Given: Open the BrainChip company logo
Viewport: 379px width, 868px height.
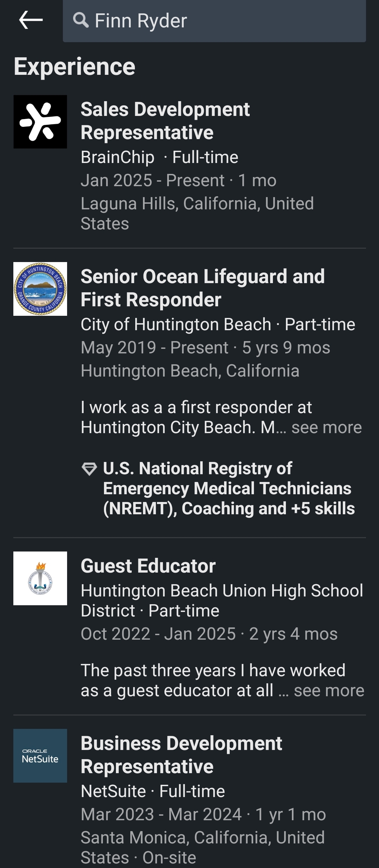Looking at the screenshot, I should [x=40, y=122].
